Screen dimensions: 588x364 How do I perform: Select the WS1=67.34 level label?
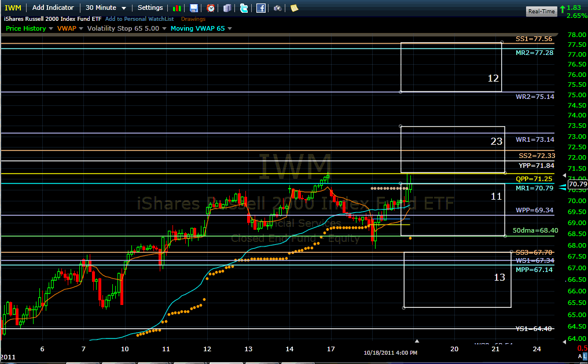pyautogui.click(x=534, y=260)
